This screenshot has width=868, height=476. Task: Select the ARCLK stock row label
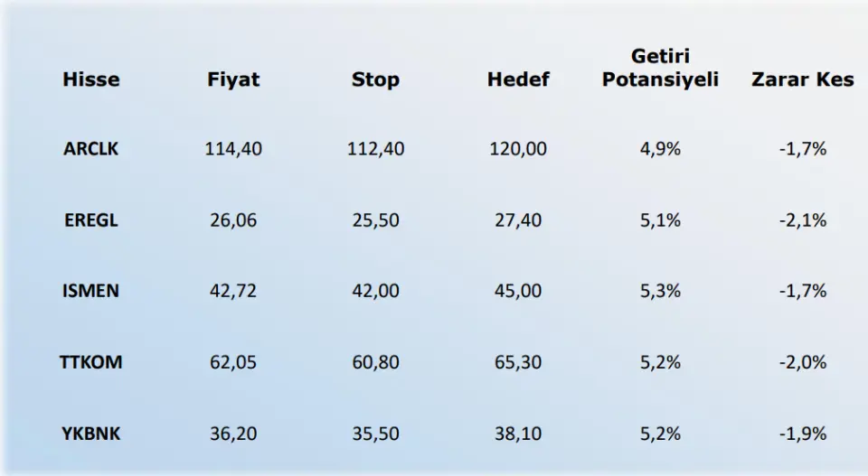coord(91,149)
